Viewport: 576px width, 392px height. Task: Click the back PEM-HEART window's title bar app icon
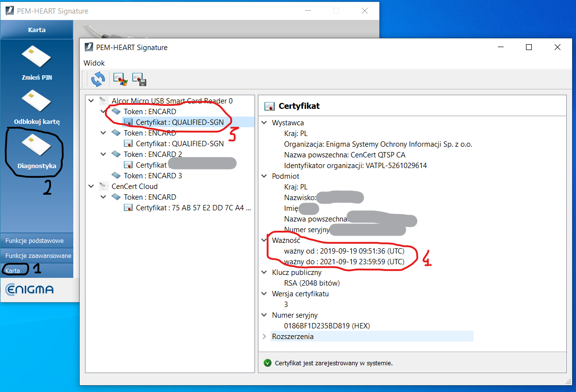(x=10, y=11)
